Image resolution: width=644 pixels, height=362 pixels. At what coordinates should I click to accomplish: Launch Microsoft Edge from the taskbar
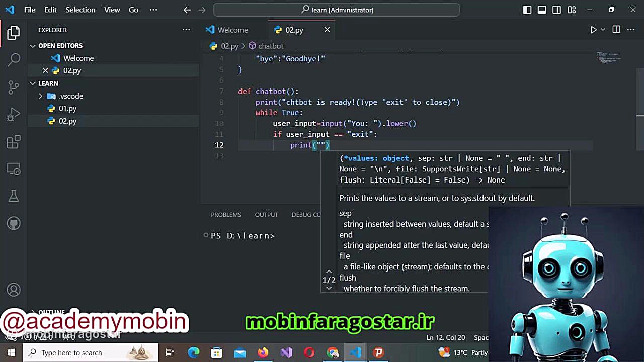(x=194, y=353)
